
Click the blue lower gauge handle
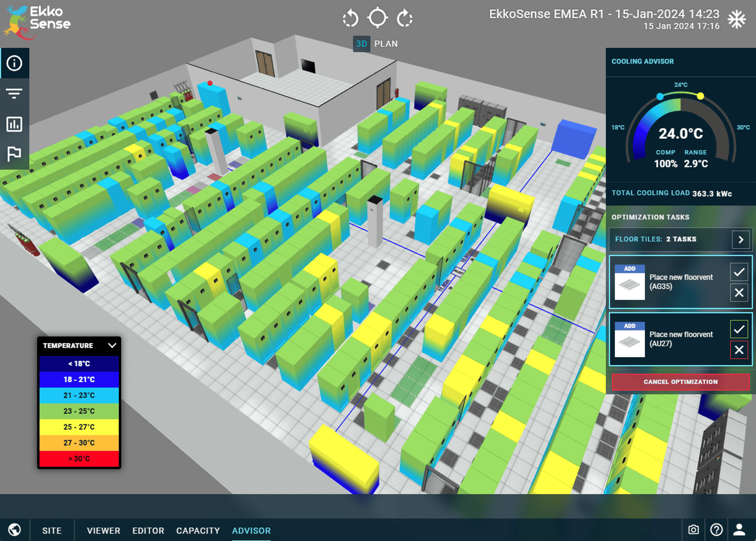pos(660,97)
